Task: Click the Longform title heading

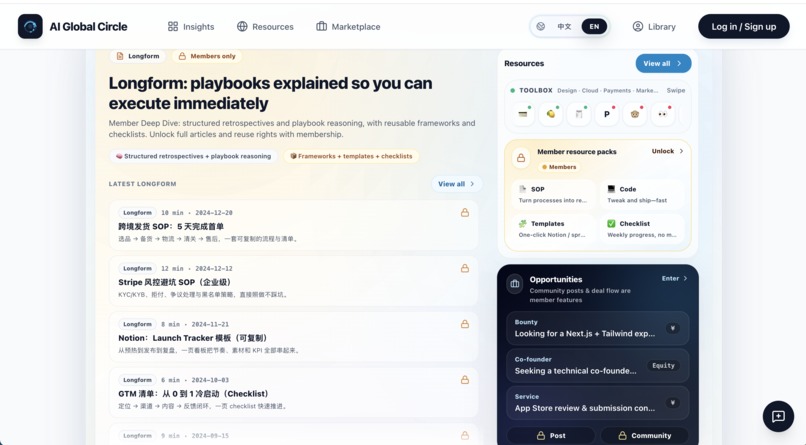Action: click(x=270, y=93)
